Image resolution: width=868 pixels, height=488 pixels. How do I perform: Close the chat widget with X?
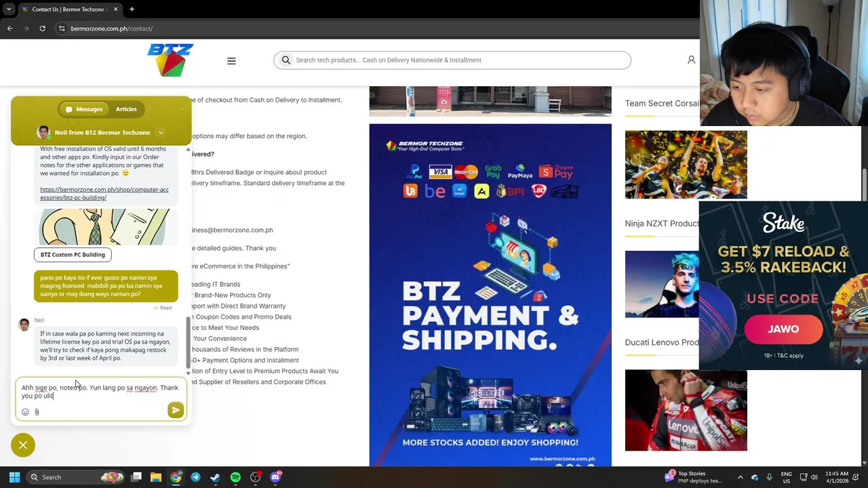click(x=23, y=445)
